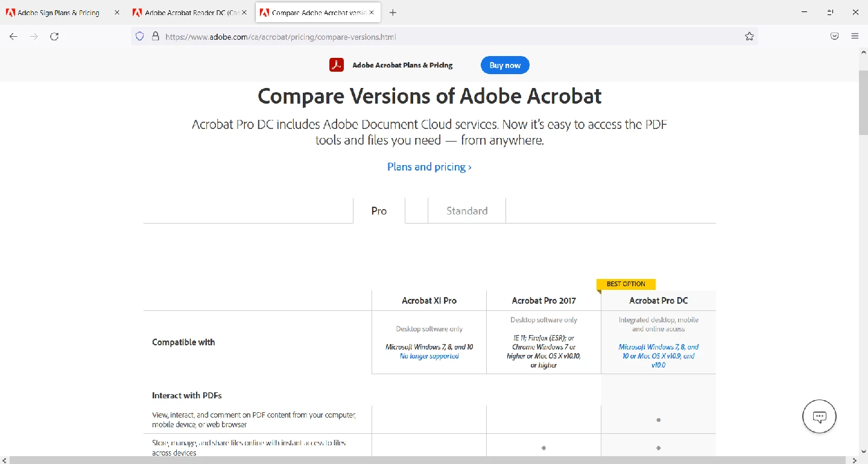View site security via the padlock icon
The image size is (868, 464).
[155, 36]
